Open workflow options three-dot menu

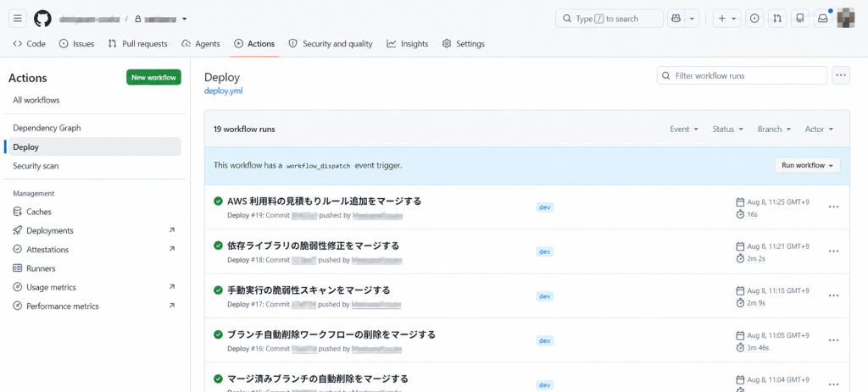click(841, 75)
